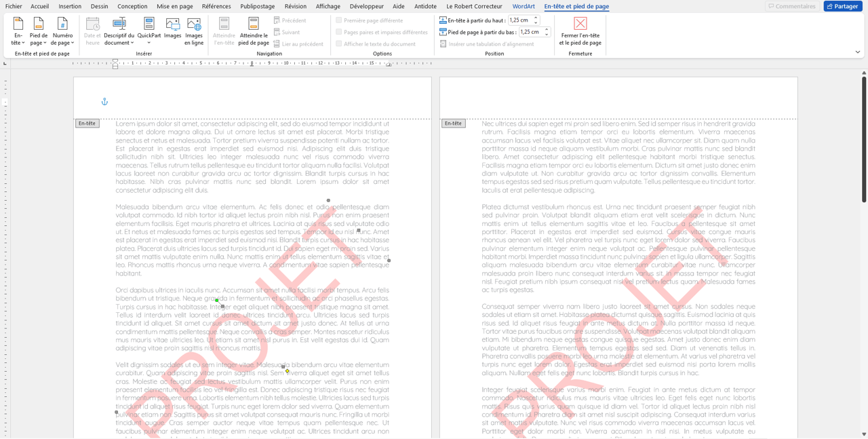Screen dimensions: 868x439
Task: Open the Antidote tab
Action: (425, 6)
